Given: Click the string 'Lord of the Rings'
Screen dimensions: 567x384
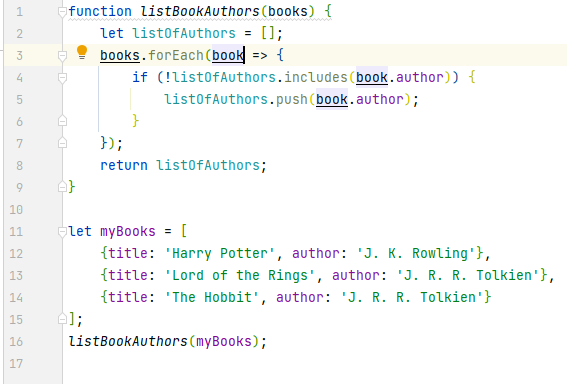Looking at the screenshot, I should 240,276.
